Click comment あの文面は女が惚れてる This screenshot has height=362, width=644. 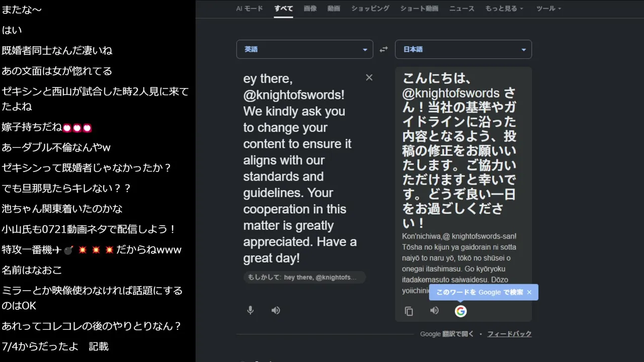(x=57, y=71)
